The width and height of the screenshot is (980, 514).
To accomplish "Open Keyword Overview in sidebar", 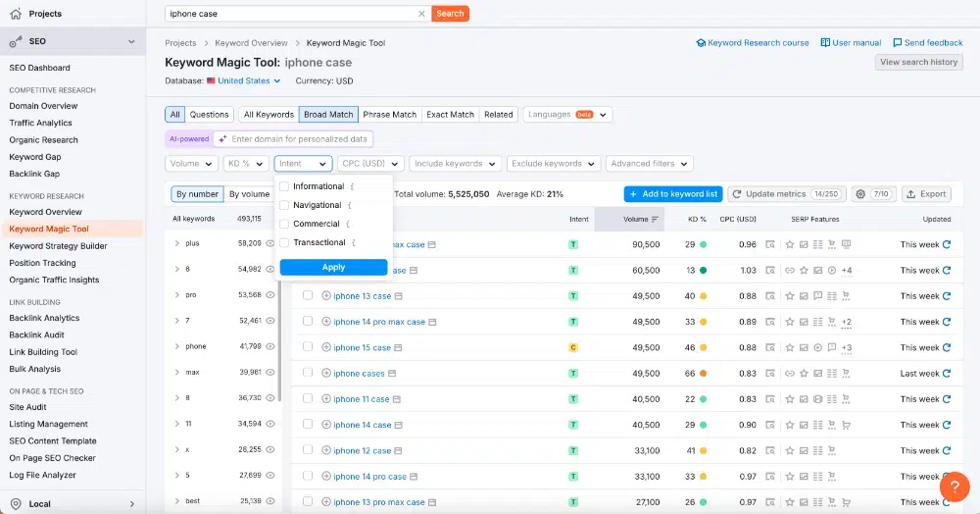I will coord(46,212).
